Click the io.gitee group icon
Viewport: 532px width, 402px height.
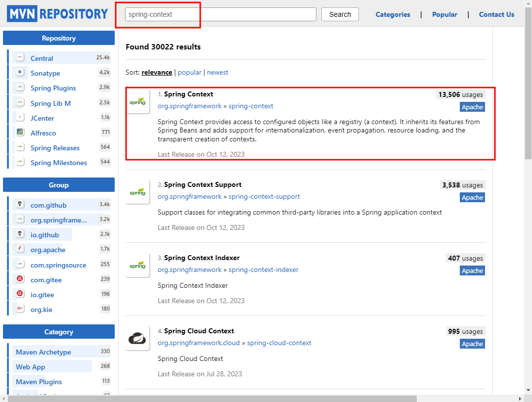[20, 294]
